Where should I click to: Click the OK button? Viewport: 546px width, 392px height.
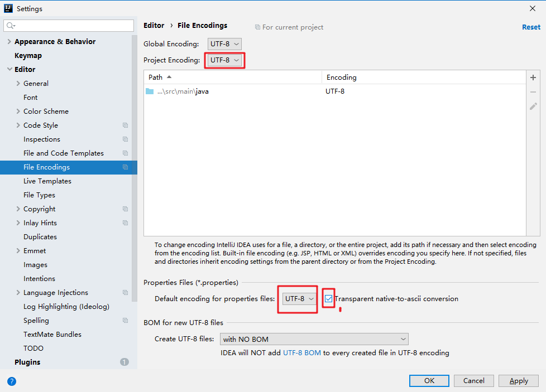coord(429,381)
